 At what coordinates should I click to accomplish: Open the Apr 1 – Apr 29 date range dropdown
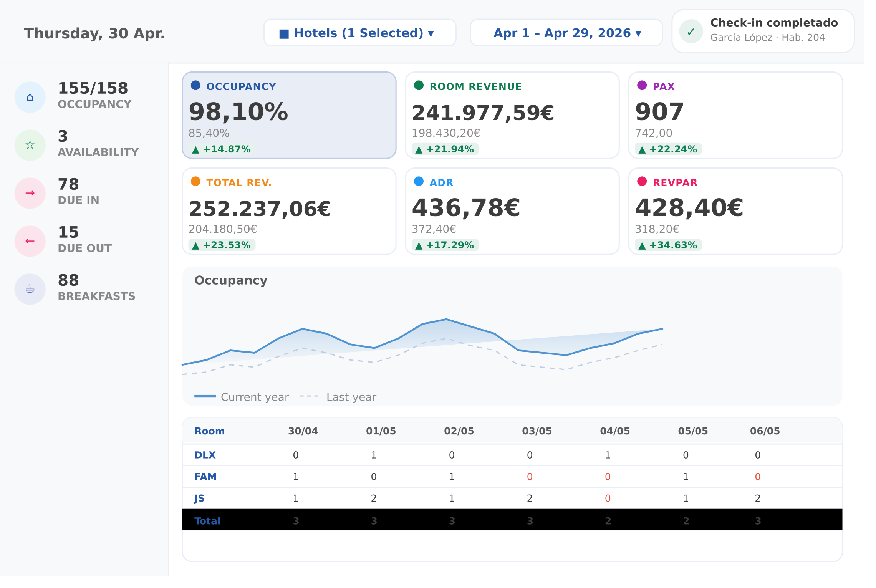[x=566, y=33]
